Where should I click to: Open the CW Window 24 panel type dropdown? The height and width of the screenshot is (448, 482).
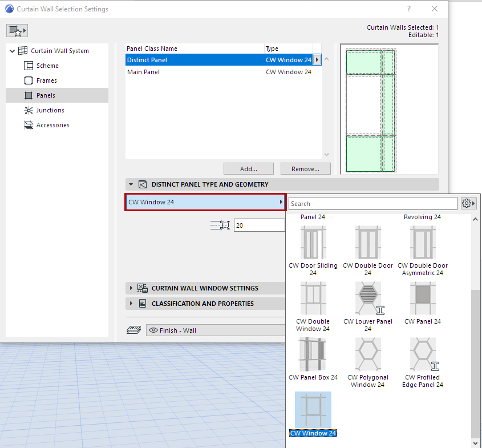tap(205, 202)
